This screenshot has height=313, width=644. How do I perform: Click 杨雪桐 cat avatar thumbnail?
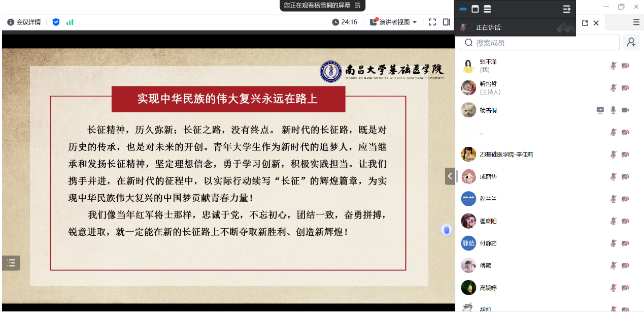[x=468, y=110]
